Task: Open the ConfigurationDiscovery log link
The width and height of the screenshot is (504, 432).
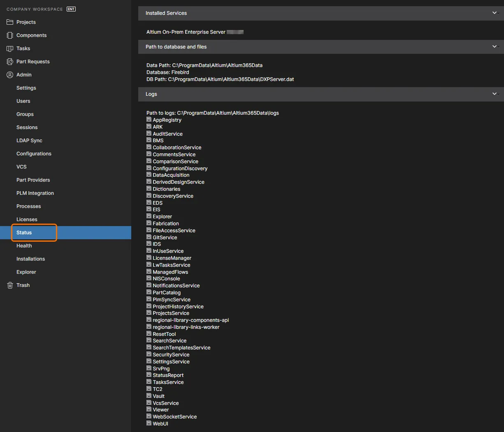Action: click(x=180, y=169)
